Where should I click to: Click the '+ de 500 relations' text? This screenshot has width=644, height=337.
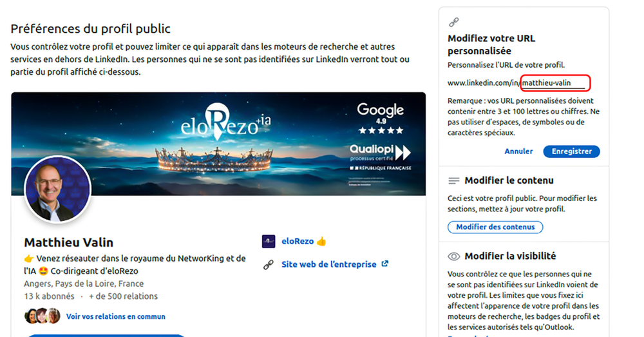pos(123,296)
